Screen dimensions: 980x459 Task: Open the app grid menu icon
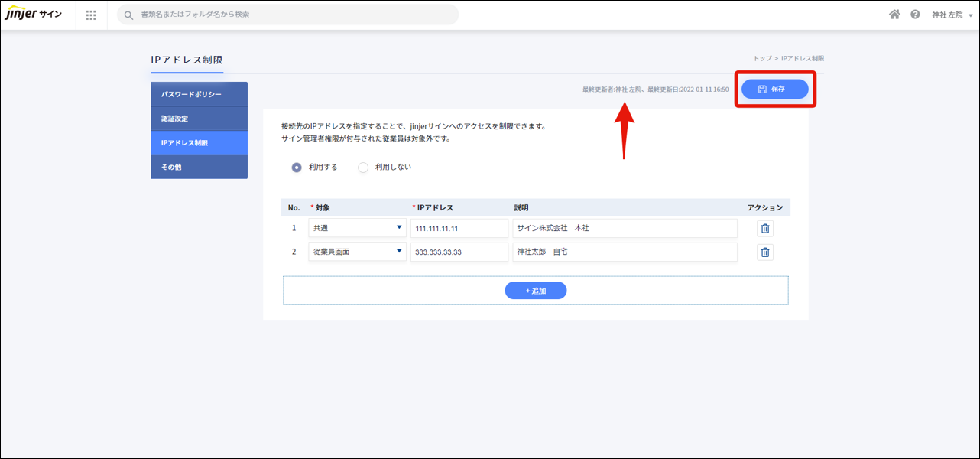click(x=91, y=15)
